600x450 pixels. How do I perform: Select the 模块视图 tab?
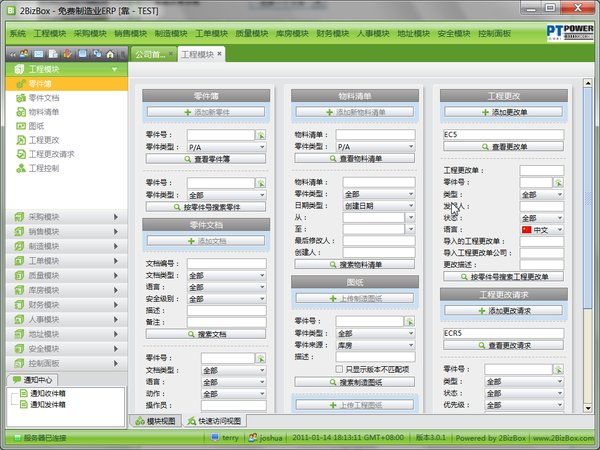[x=155, y=421]
